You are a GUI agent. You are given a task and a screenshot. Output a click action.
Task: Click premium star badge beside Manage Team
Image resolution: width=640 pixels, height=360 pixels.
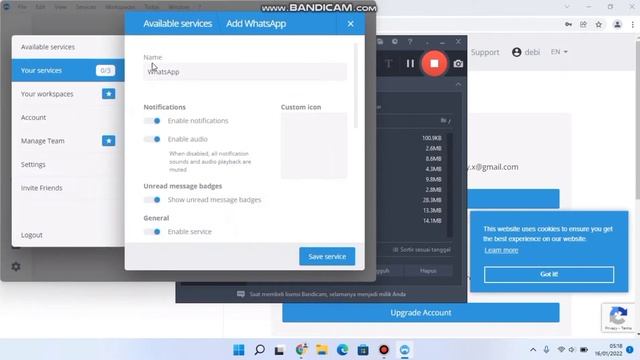[x=109, y=141]
